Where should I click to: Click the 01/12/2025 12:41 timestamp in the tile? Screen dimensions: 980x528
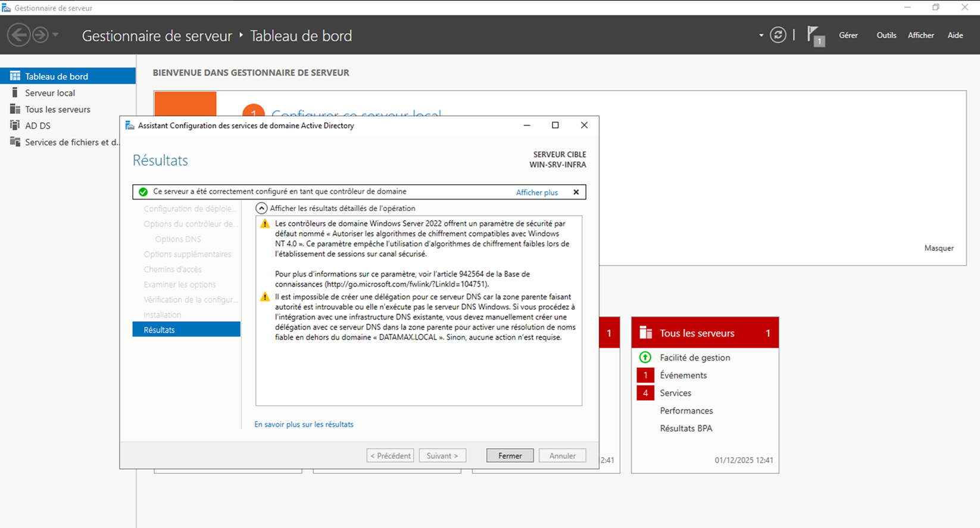pyautogui.click(x=744, y=460)
